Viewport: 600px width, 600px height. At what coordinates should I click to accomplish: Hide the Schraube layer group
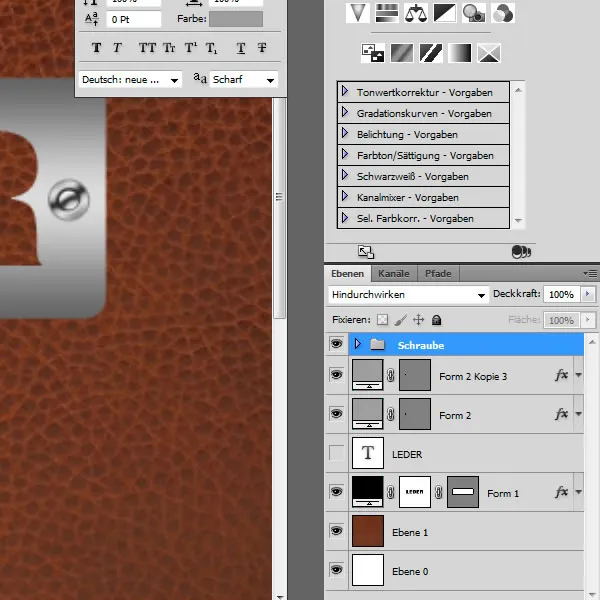[x=336, y=344]
